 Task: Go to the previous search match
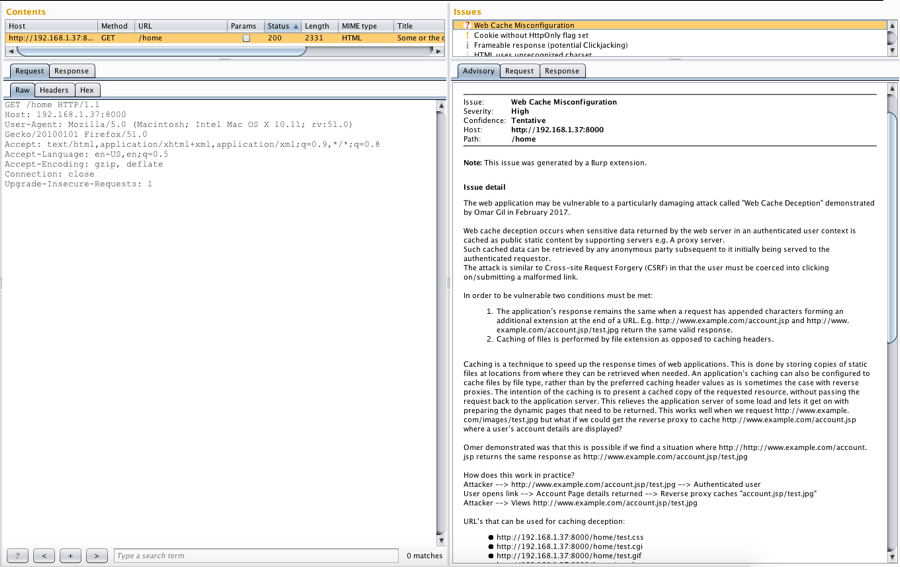coord(44,556)
